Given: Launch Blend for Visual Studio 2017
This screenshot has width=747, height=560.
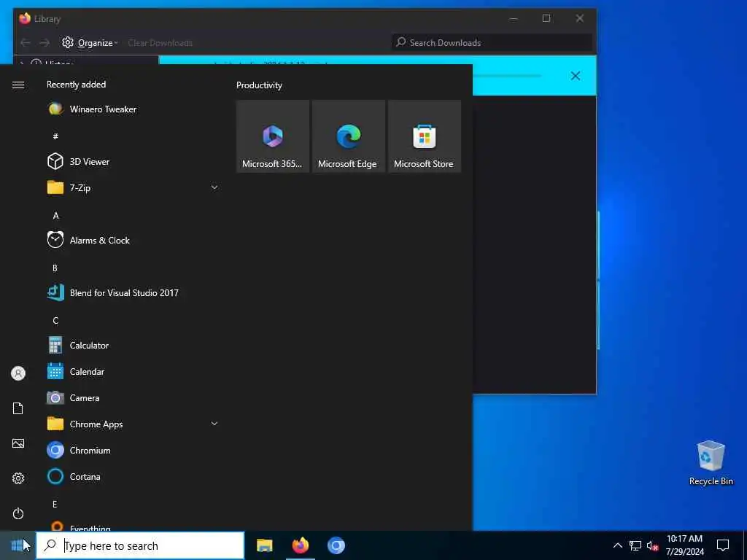Looking at the screenshot, I should point(133,293).
